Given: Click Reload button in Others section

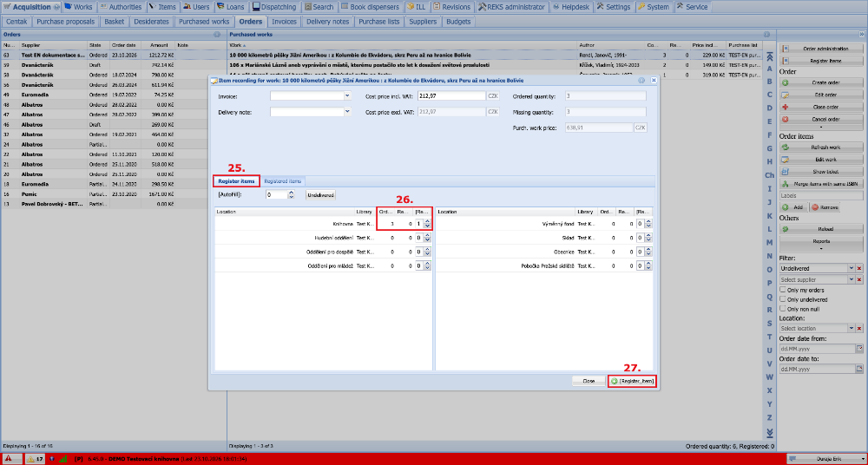Looking at the screenshot, I should (x=821, y=229).
